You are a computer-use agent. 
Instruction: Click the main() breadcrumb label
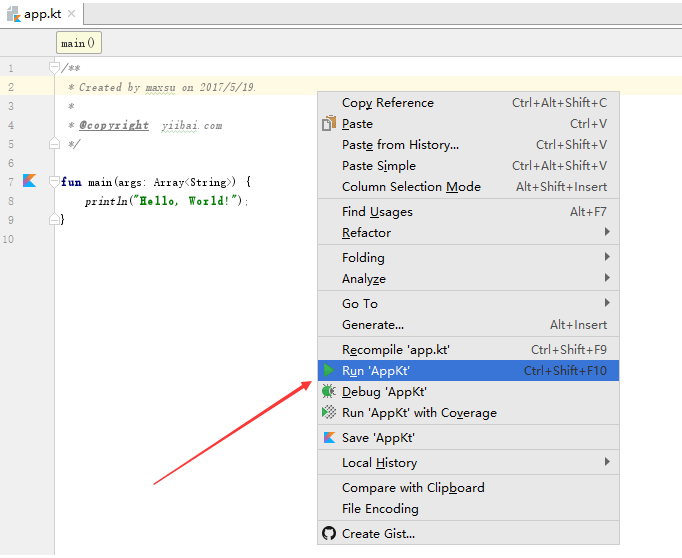(78, 44)
